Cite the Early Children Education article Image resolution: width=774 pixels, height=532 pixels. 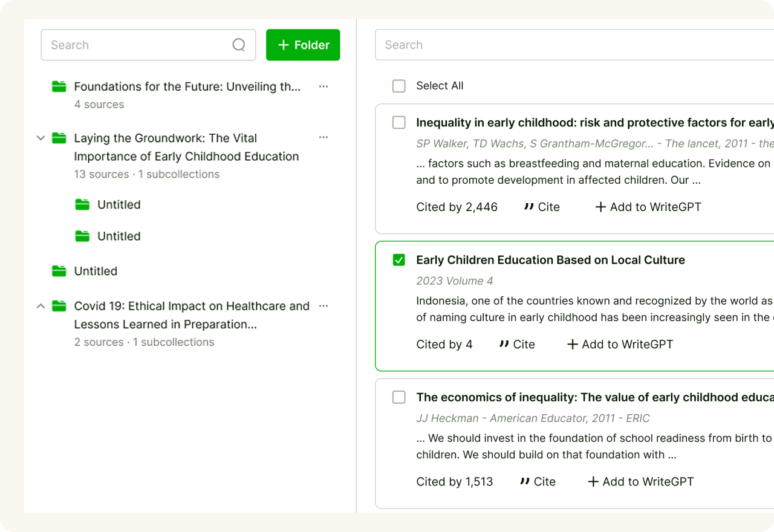coord(517,345)
